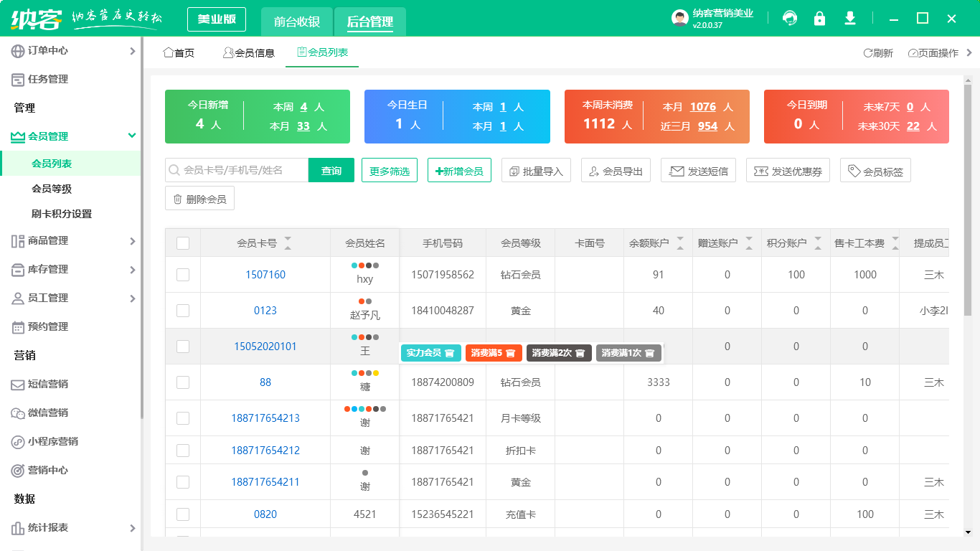Check the row for card 0123
This screenshot has width=980, height=551.
[183, 311]
